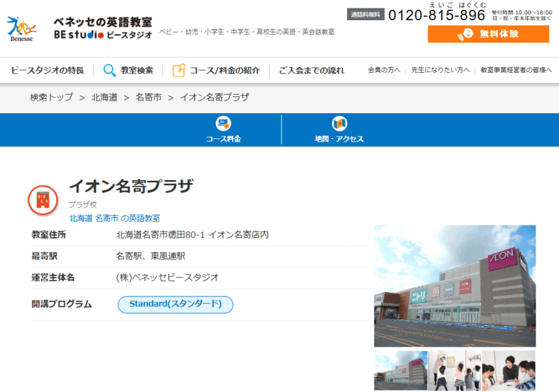This screenshot has width=559, height=392.
Task: Click the Benesse logo icon
Action: (21, 29)
